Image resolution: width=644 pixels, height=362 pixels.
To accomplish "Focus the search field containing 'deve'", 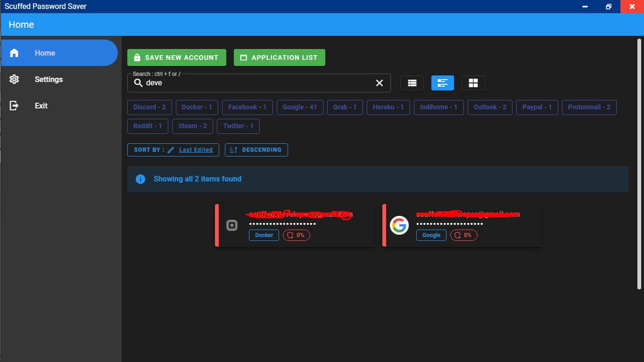I will pos(259,83).
